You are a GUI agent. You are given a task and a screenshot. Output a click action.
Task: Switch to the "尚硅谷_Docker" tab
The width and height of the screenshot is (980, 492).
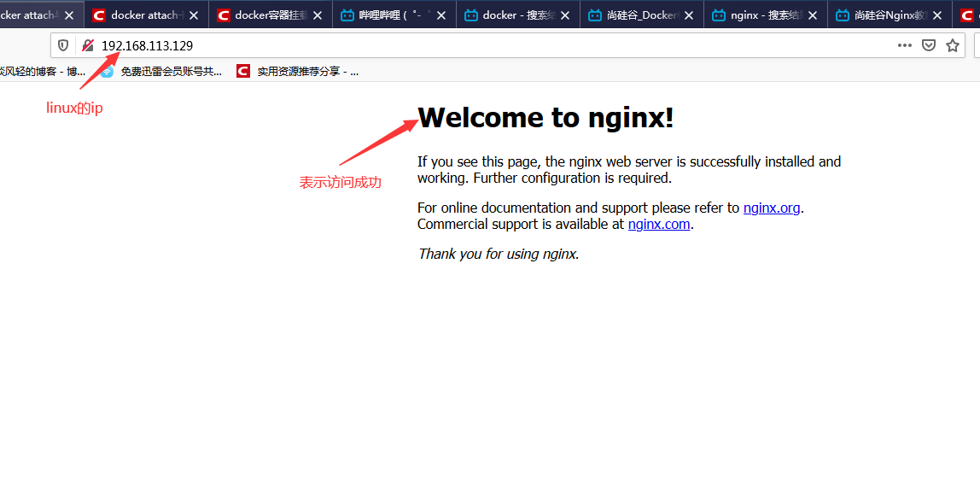click(642, 15)
